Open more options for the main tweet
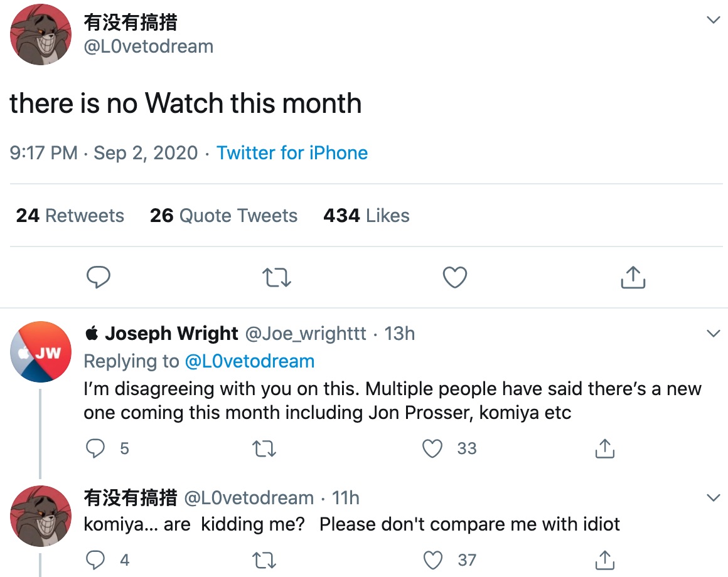 [x=713, y=20]
